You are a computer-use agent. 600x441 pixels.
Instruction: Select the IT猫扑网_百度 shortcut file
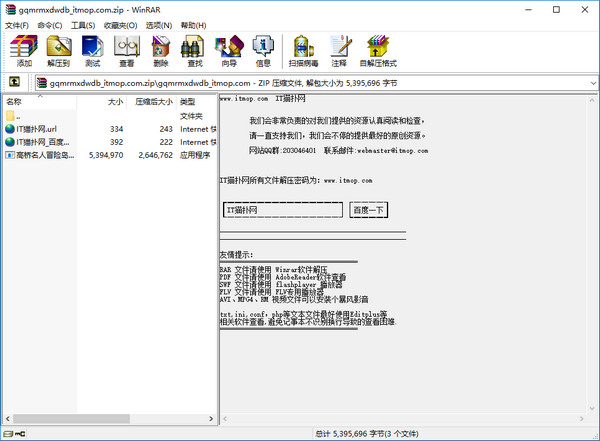tap(37, 142)
